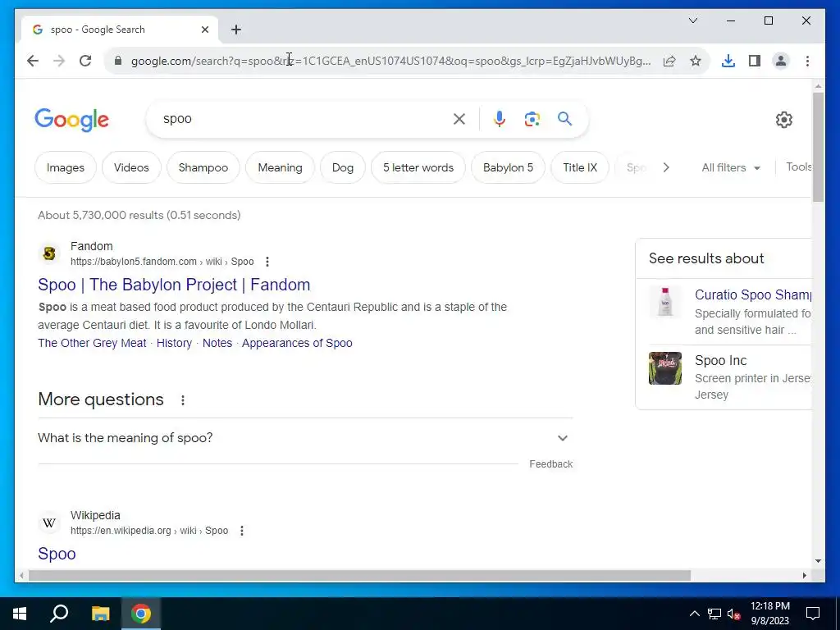Open network icon in system tray
The image size is (840, 630).
pyautogui.click(x=714, y=614)
